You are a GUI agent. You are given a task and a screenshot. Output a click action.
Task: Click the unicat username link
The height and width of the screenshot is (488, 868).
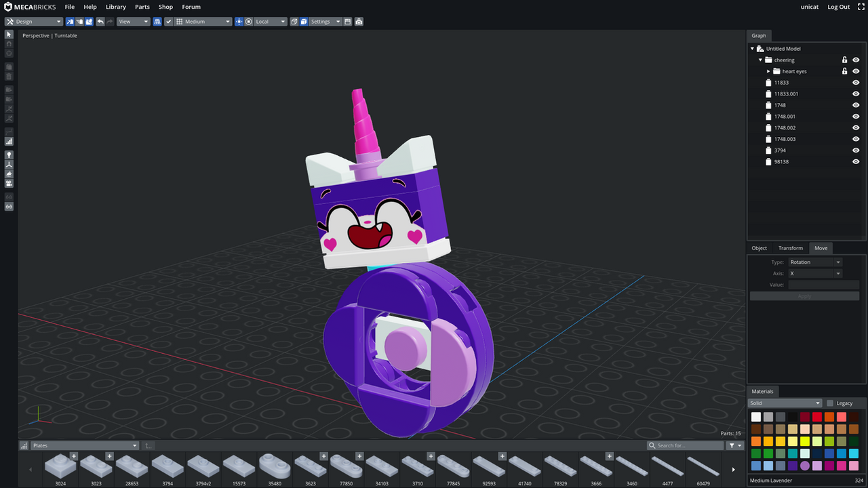(x=810, y=7)
